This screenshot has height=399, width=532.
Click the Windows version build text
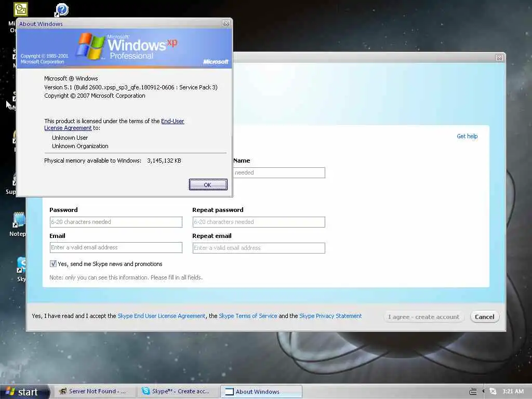130,87
